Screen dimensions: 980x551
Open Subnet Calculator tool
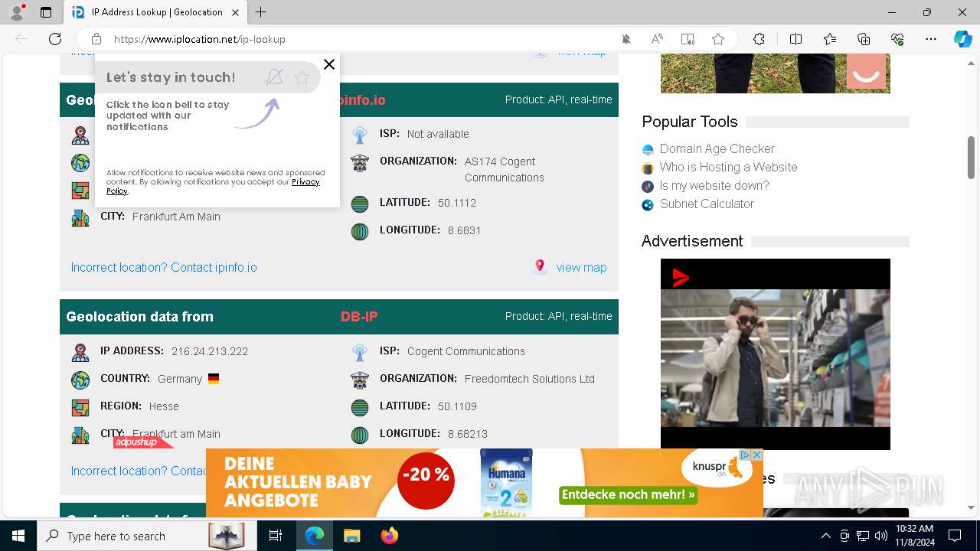707,204
